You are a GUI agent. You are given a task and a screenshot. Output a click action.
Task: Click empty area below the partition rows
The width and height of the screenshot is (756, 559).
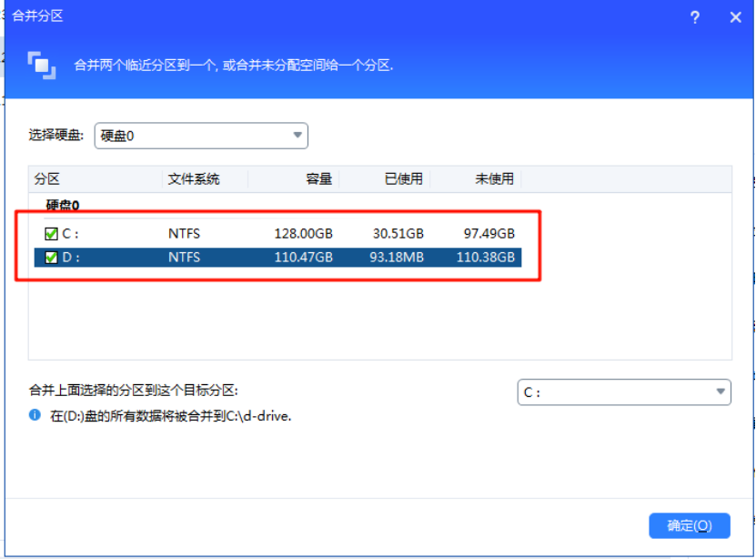pos(364,319)
